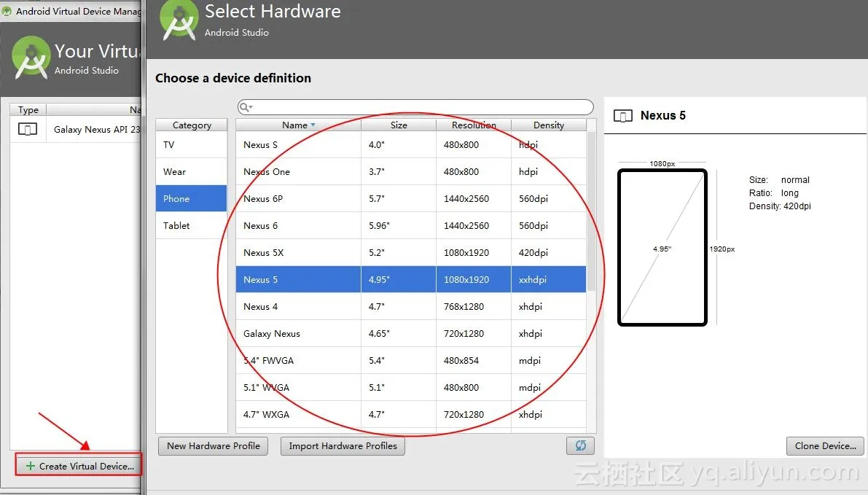
Task: Click the Android Studio logo in Your Virtual Devices window
Action: click(31, 58)
